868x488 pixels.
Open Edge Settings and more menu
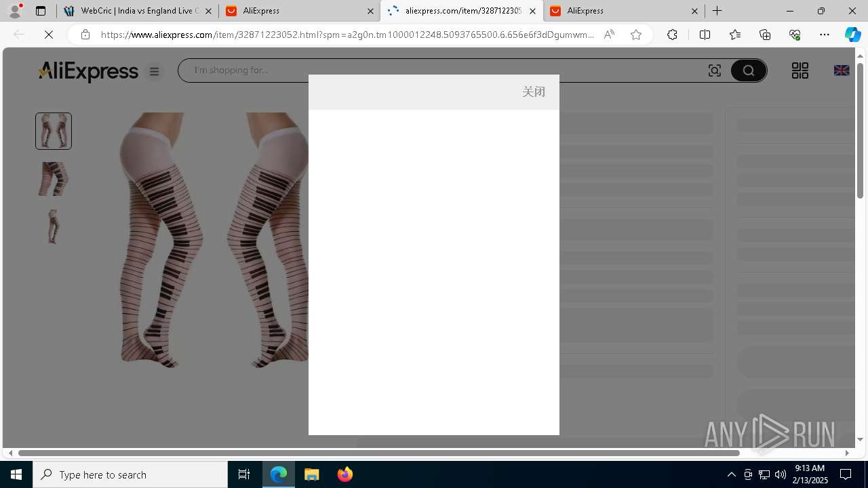[x=825, y=35]
